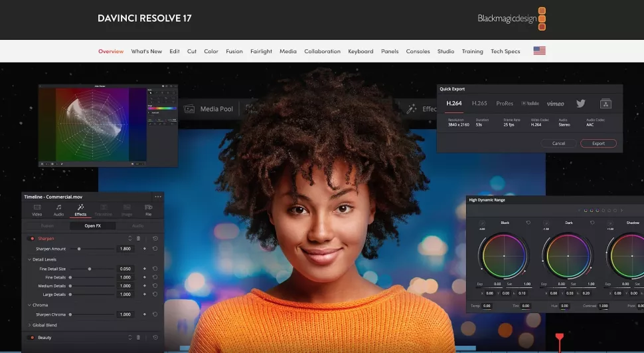Select third zone dot in High Dynamic Range

tap(597, 210)
